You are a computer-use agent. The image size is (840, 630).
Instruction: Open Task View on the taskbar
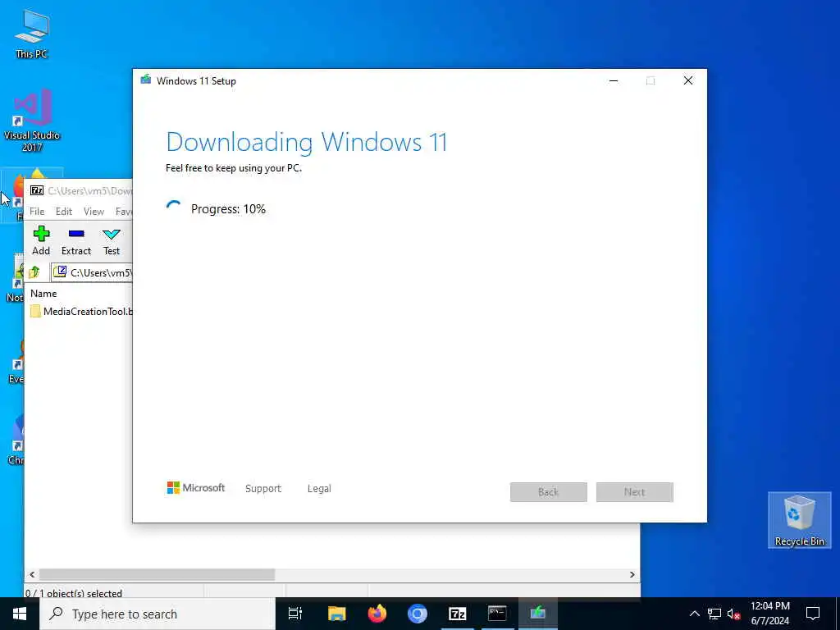coord(295,614)
